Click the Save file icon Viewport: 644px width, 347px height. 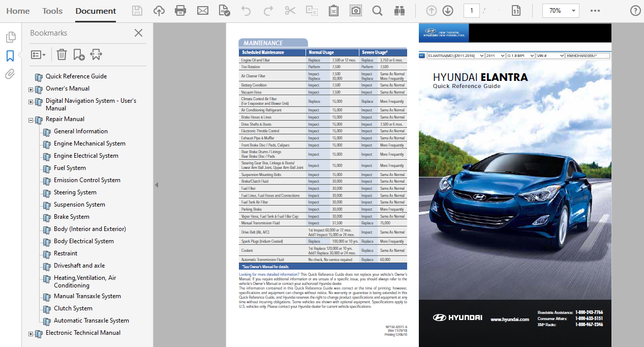point(137,11)
